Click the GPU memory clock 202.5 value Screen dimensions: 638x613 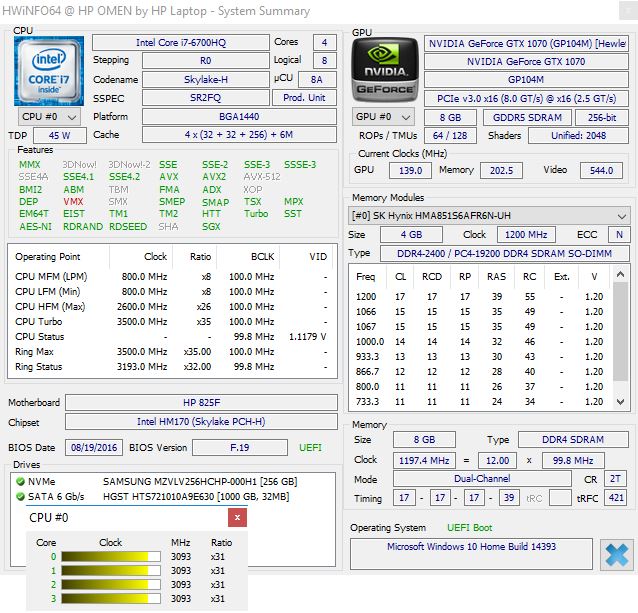point(501,170)
